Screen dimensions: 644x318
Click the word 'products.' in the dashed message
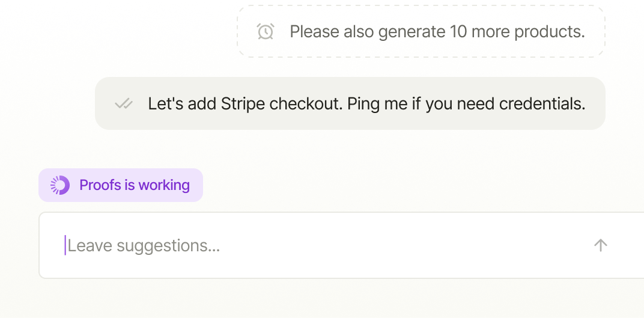point(550,32)
